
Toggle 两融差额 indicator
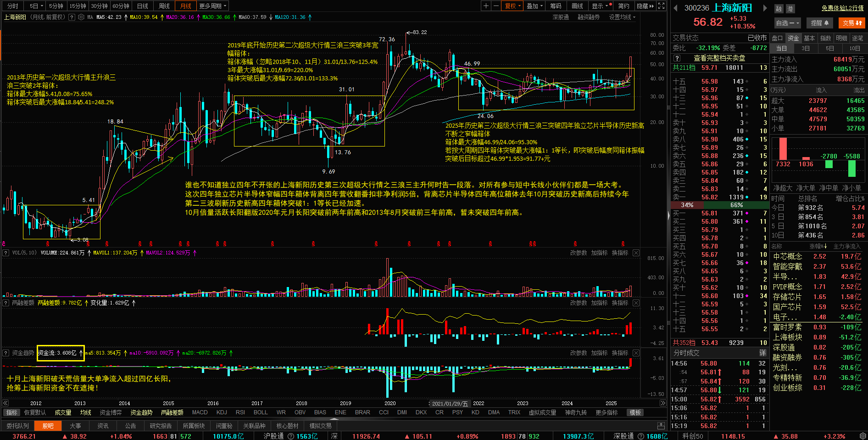[172, 412]
